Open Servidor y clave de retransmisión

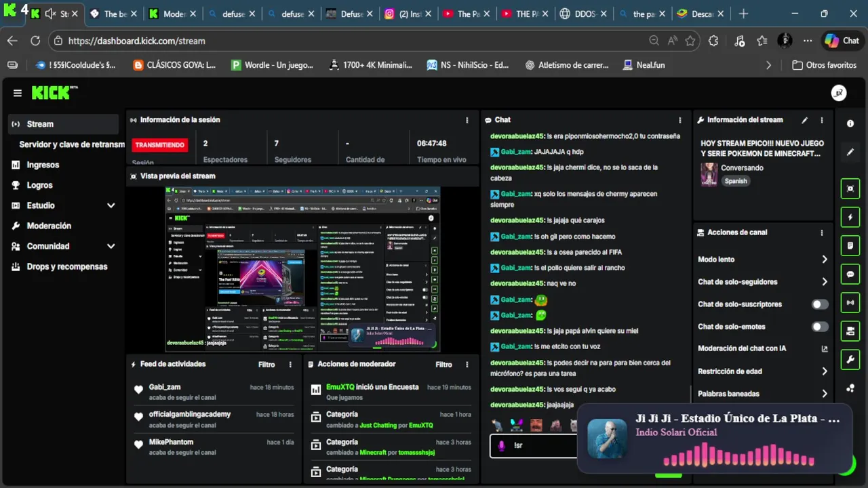72,144
